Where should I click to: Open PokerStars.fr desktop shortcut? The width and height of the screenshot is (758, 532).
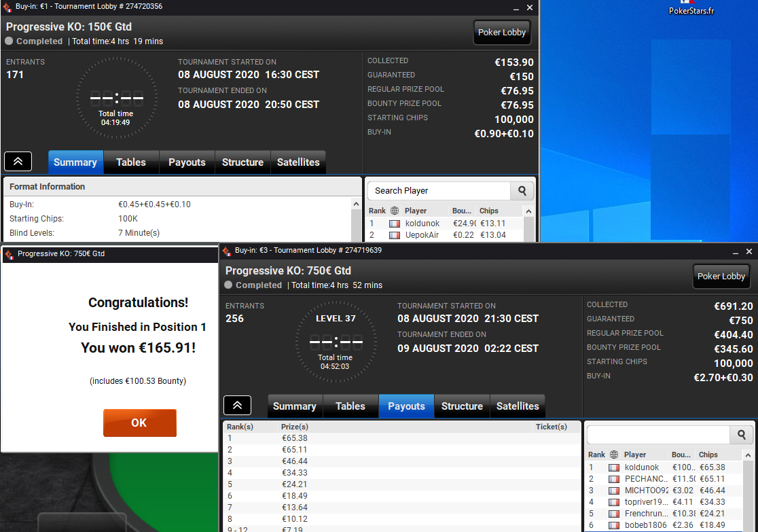tap(691, 7)
